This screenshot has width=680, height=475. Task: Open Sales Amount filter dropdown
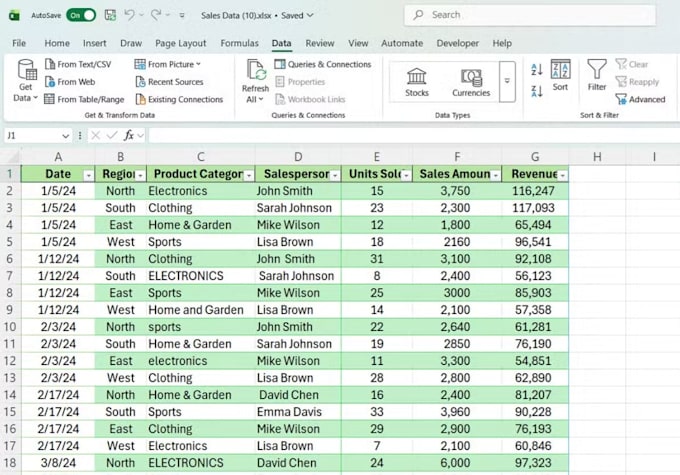coord(495,175)
